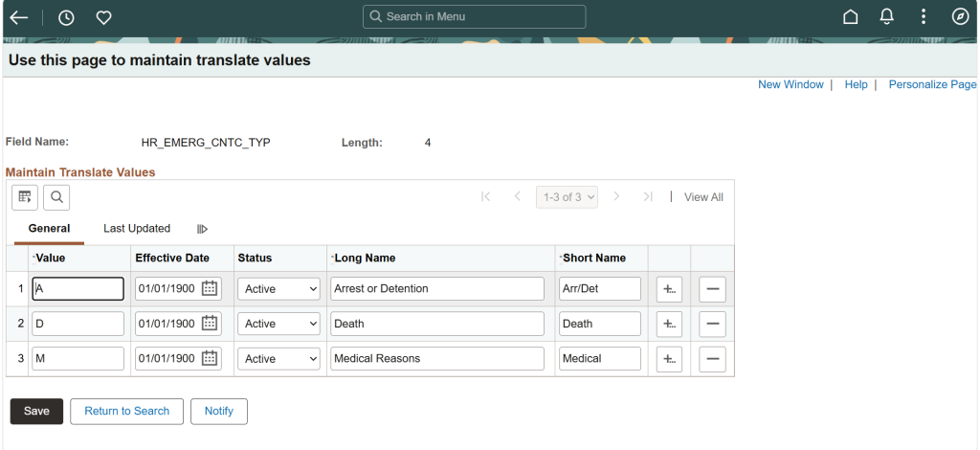Viewport: 980px width, 450px height.
Task: Open grid action menu icon
Action: [x=25, y=197]
